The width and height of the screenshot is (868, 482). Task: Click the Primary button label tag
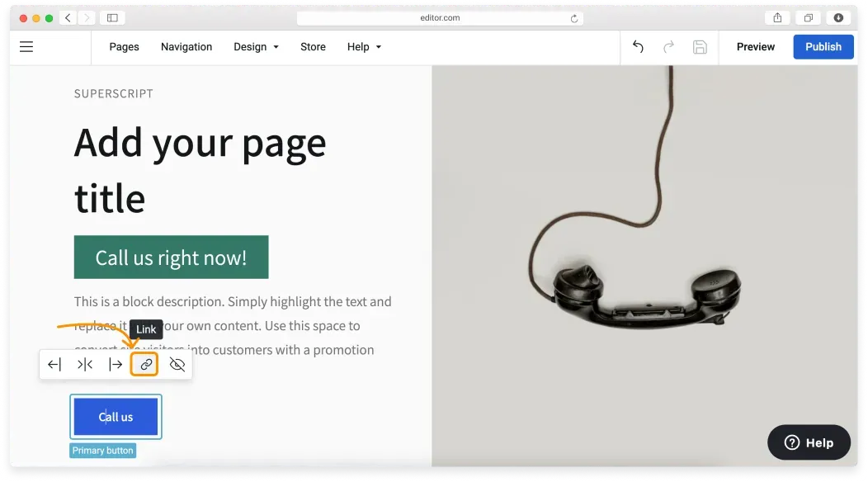(x=103, y=451)
